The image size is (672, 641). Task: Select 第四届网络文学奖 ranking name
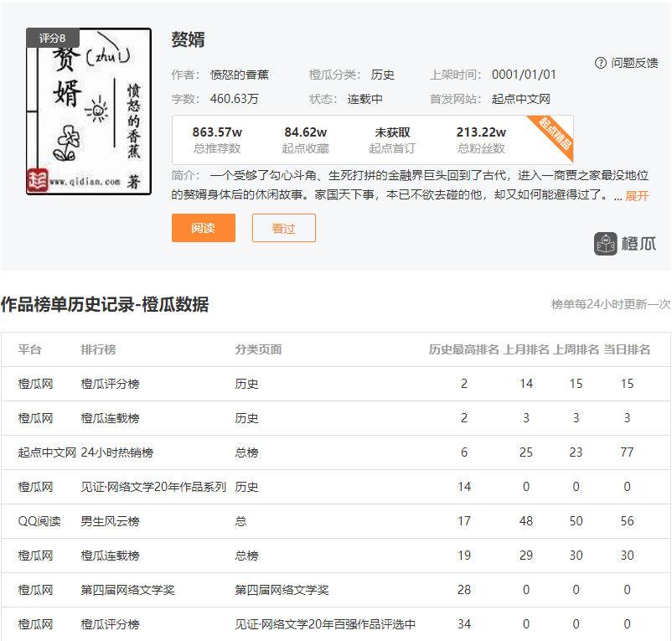point(127,590)
